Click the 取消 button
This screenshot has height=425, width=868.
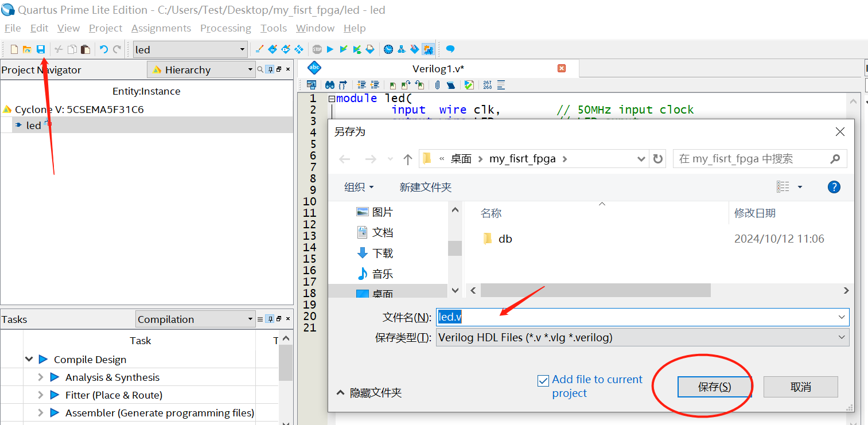coord(801,387)
